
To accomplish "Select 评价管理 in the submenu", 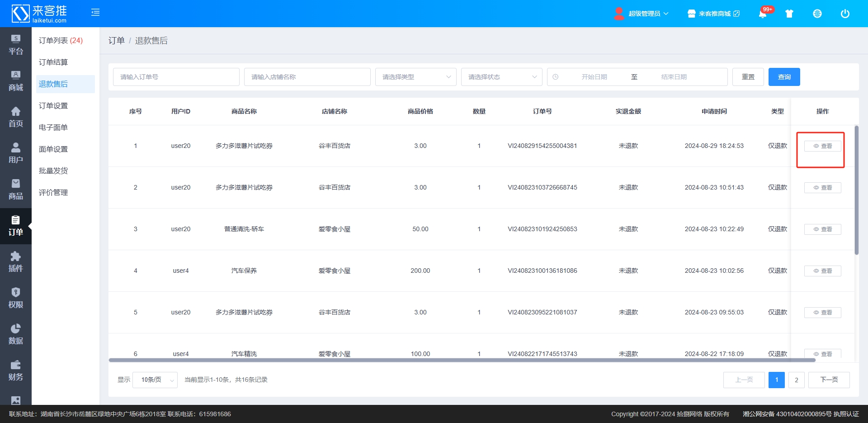I will 53,193.
